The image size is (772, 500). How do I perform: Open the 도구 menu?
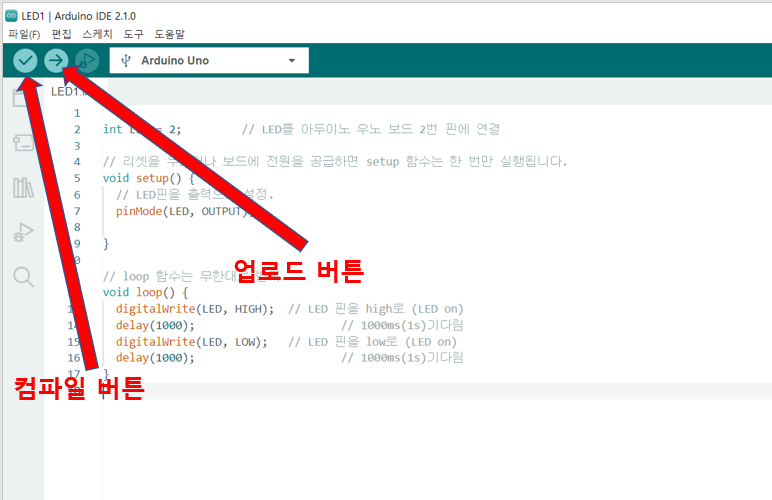point(133,34)
